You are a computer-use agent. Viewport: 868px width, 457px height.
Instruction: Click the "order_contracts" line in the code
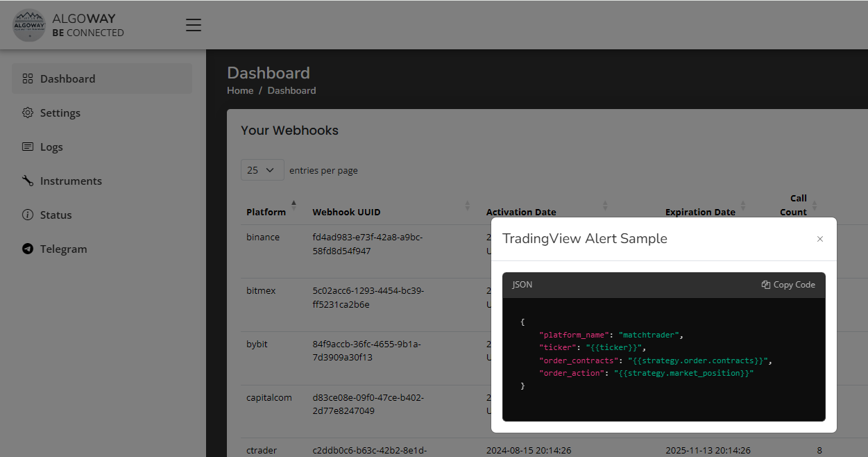point(656,360)
